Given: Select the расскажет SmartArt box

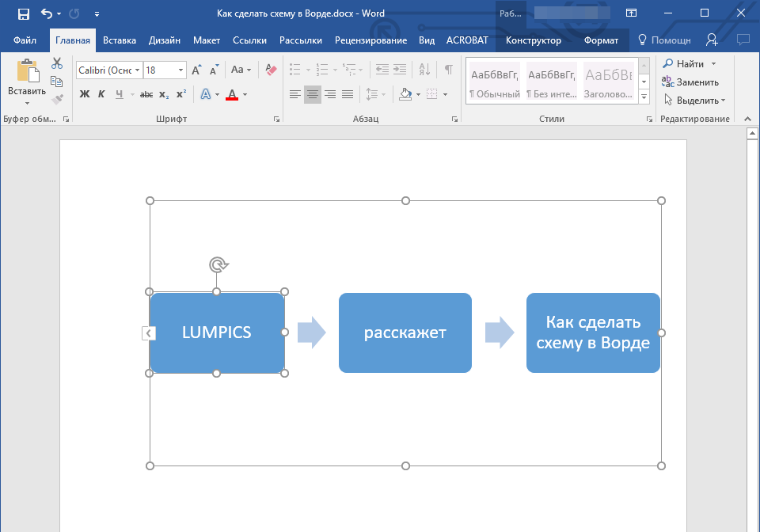Looking at the screenshot, I should coord(405,332).
